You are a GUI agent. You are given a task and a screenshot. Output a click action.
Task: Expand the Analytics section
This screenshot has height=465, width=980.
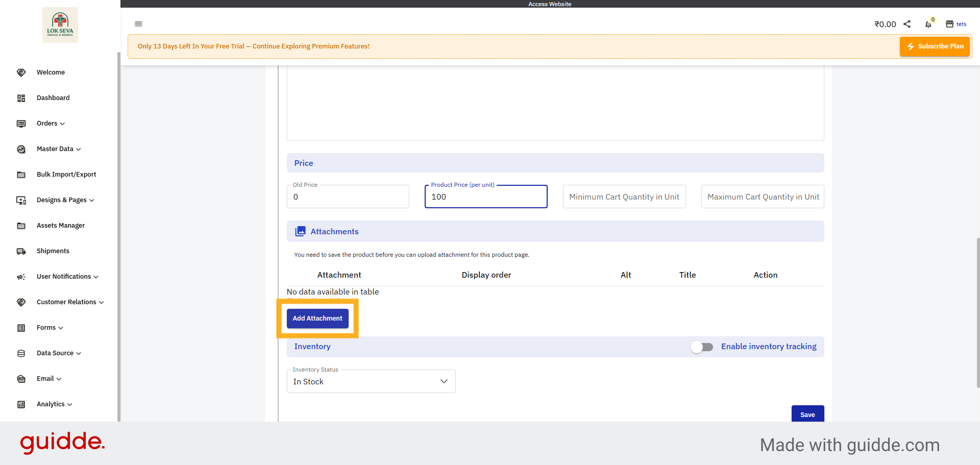point(51,404)
